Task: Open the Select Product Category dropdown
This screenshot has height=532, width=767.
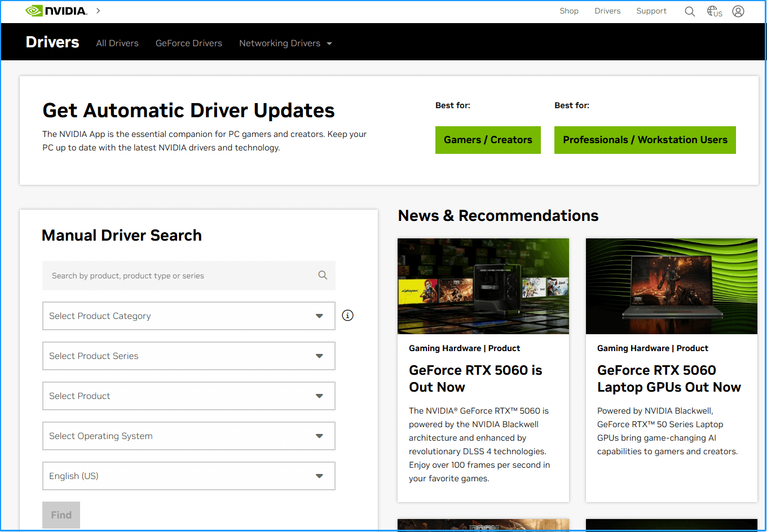Action: [189, 316]
